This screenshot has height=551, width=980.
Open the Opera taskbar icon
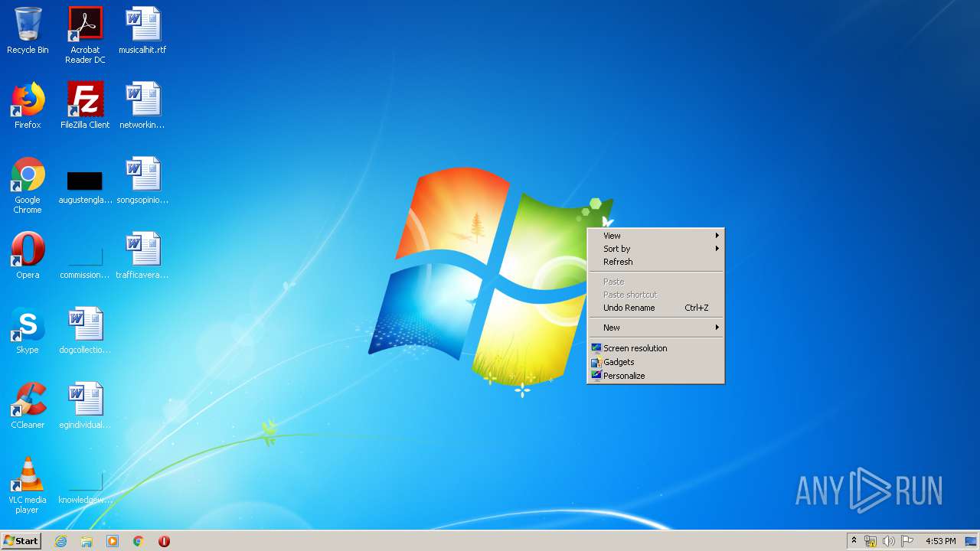[164, 541]
